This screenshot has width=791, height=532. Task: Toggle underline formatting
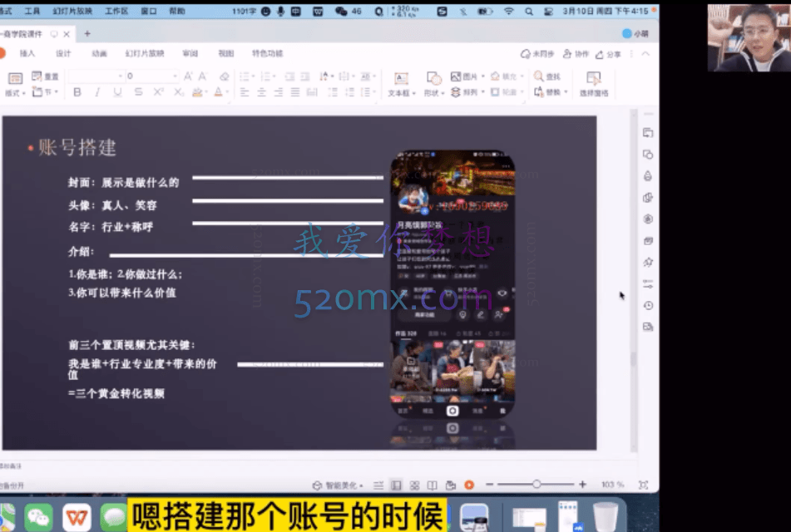116,92
